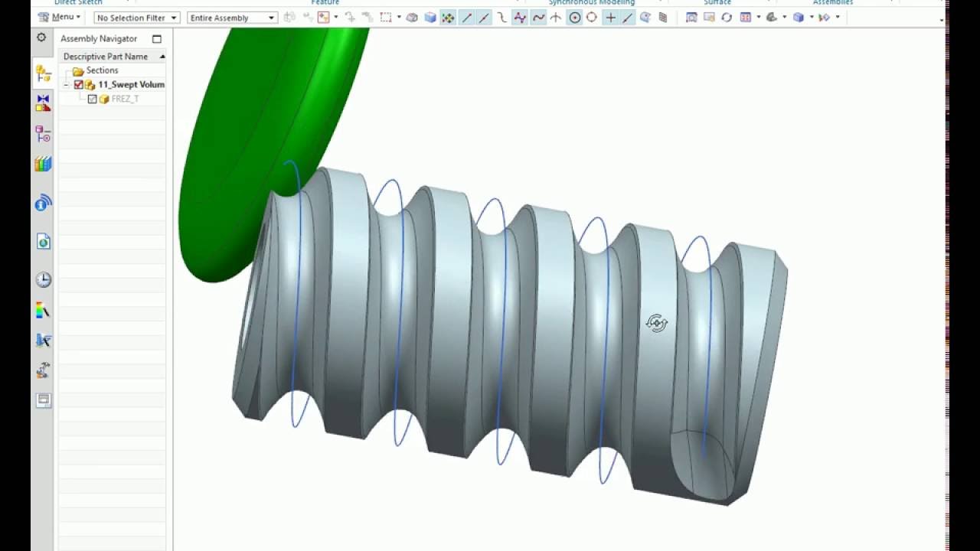Image resolution: width=980 pixels, height=551 pixels.
Task: Toggle the blue solid cube selection icon
Action: pyautogui.click(x=430, y=18)
